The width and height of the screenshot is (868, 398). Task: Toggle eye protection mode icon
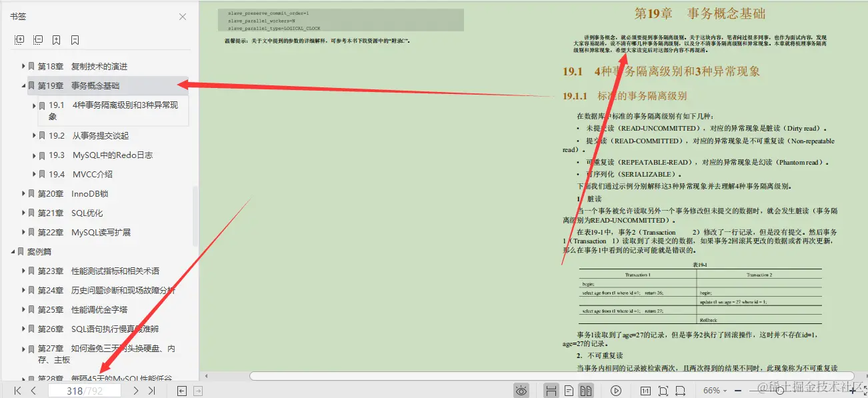(x=521, y=391)
